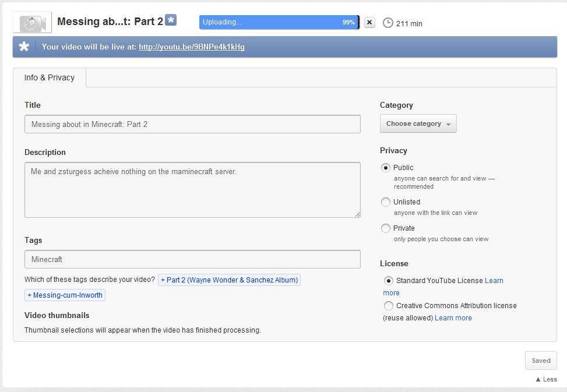Open the youtu.be video link
This screenshot has width=567, height=392.
(x=192, y=47)
